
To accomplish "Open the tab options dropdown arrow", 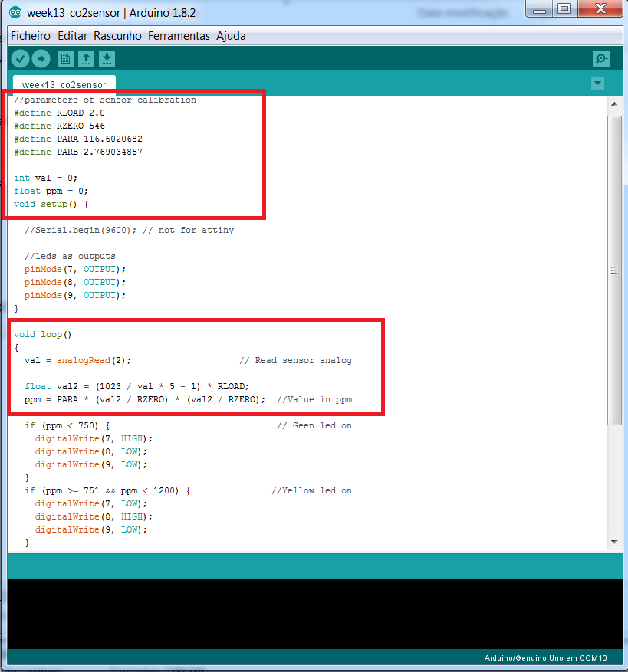I will pos(597,84).
